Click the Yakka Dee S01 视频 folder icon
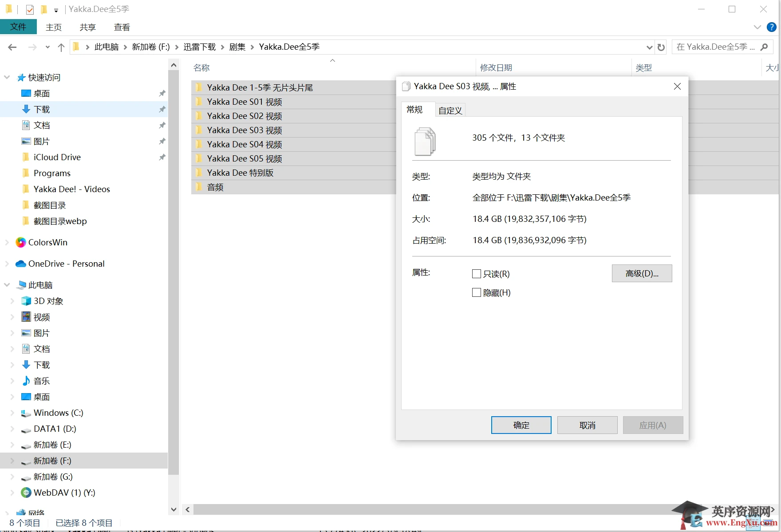Image resolution: width=781 pixels, height=532 pixels. click(x=199, y=102)
